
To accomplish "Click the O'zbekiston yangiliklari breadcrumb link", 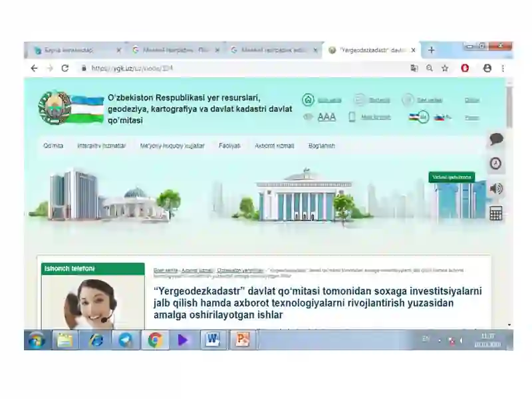I will tap(240, 271).
